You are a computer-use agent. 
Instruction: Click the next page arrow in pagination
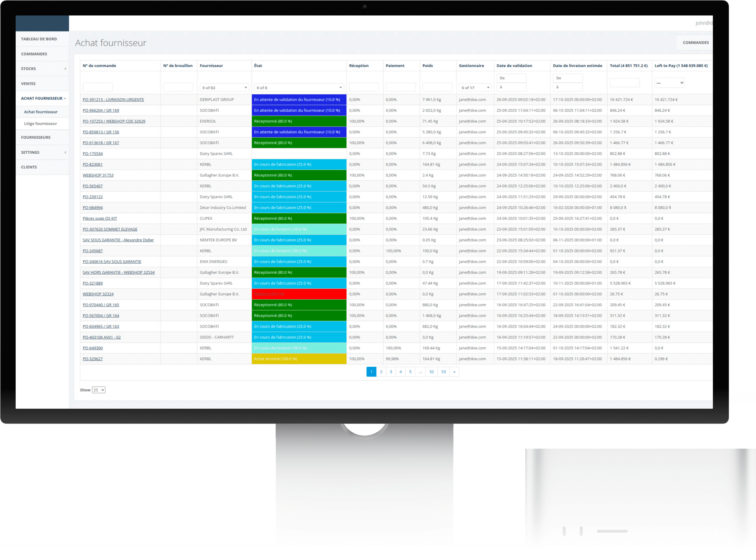point(454,372)
